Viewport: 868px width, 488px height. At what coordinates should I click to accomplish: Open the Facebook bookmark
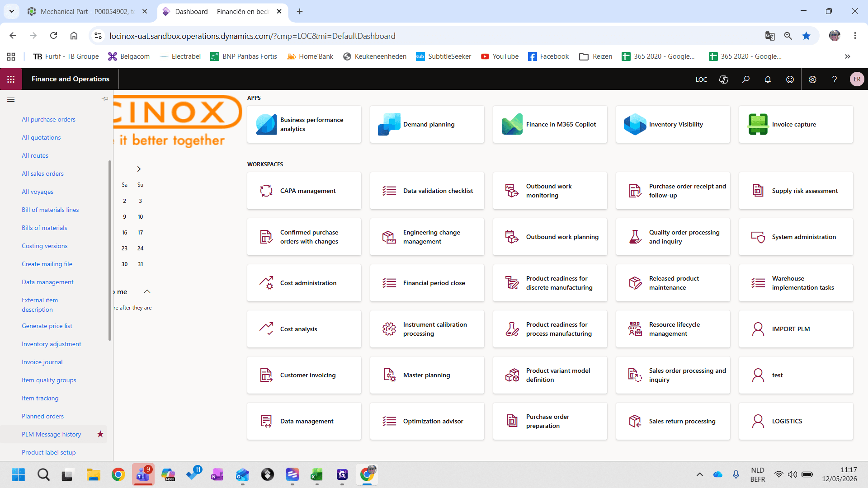pyautogui.click(x=548, y=56)
